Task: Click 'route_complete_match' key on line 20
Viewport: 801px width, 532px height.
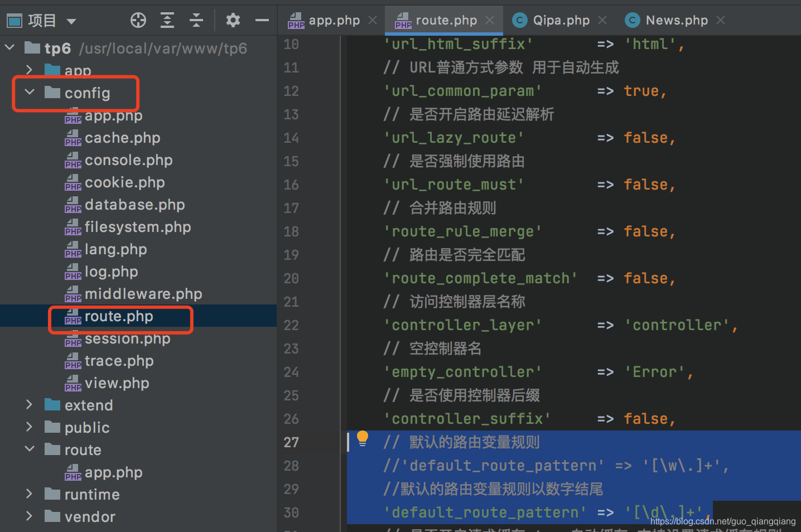Action: (480, 278)
